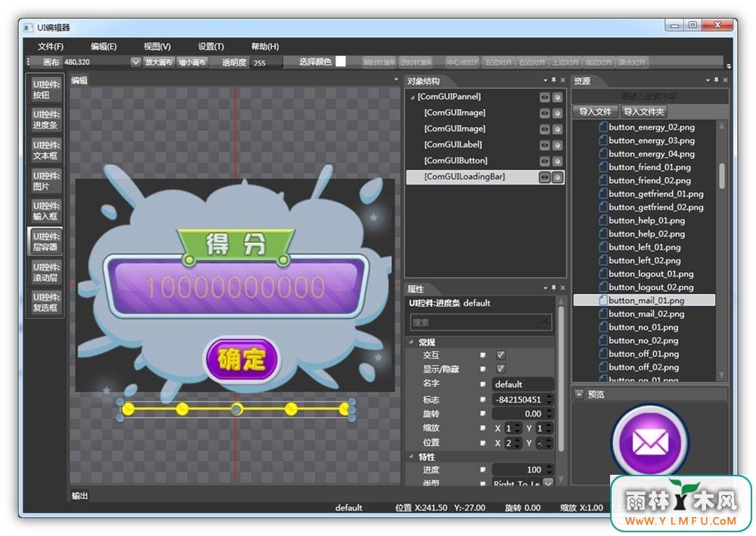The width and height of the screenshot is (756, 536).
Task: Open the 资源 panel options dropdown
Action: [x=708, y=80]
